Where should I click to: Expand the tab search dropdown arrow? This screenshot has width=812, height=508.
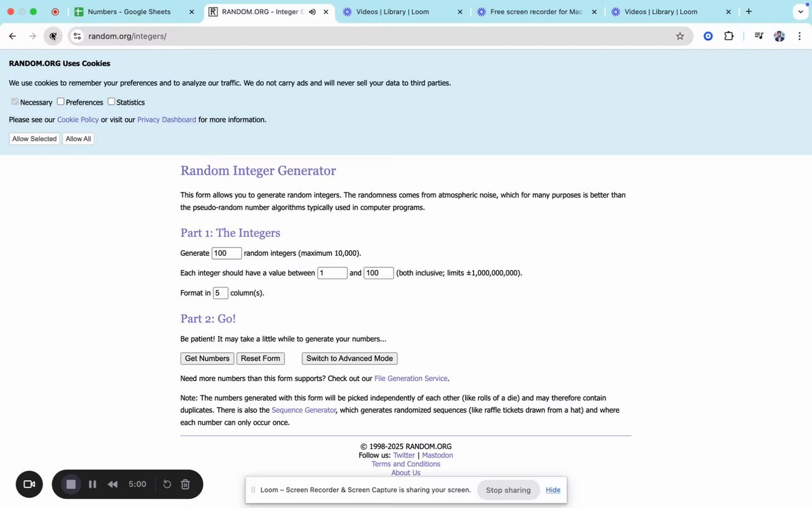pos(800,11)
